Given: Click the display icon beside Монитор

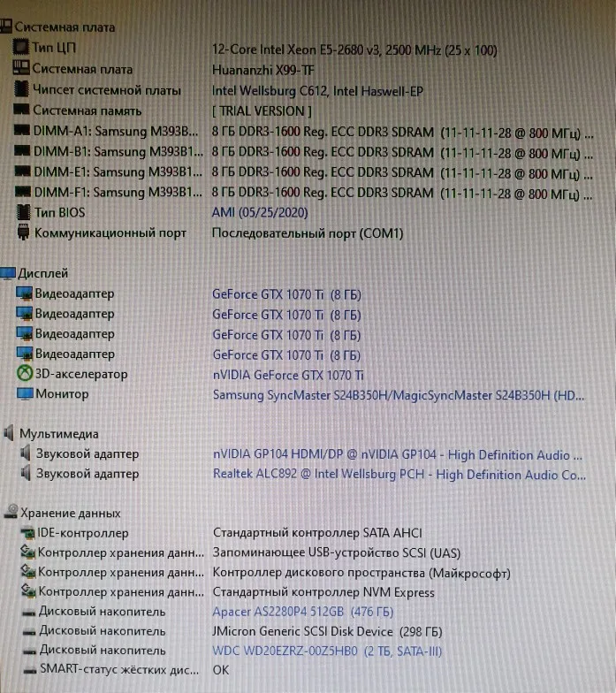Looking at the screenshot, I should pyautogui.click(x=25, y=393).
